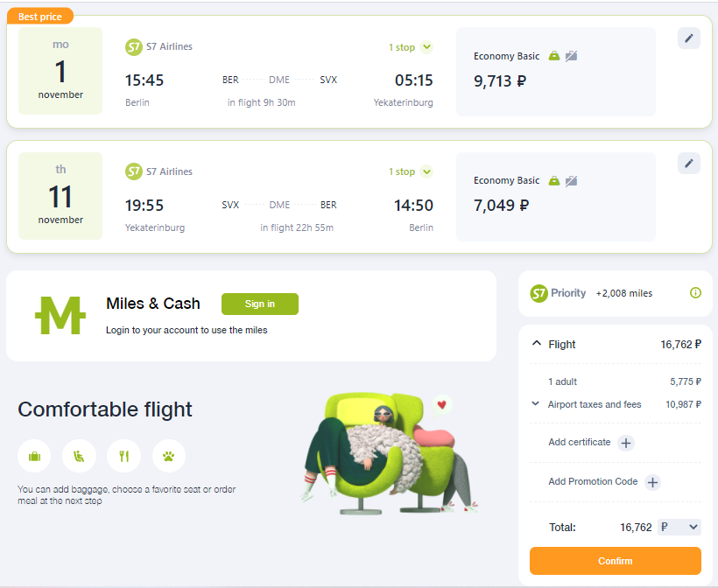Click the baggage suitcase icon

click(x=34, y=456)
